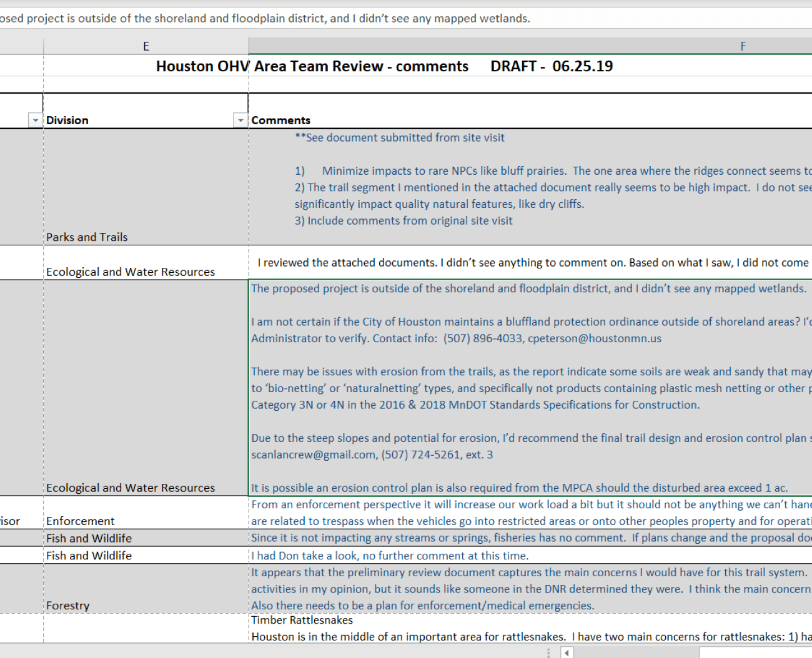Select column E header
812x658 pixels.
(x=146, y=46)
